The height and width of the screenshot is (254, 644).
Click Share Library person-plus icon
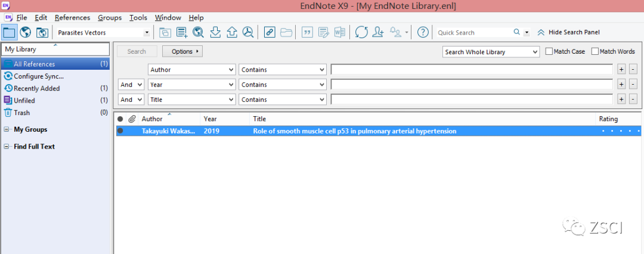(378, 32)
